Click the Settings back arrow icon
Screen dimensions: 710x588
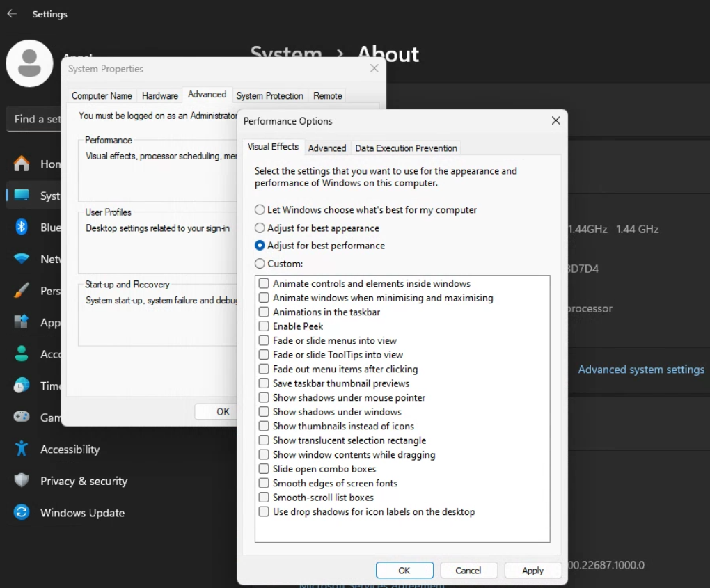click(x=13, y=14)
